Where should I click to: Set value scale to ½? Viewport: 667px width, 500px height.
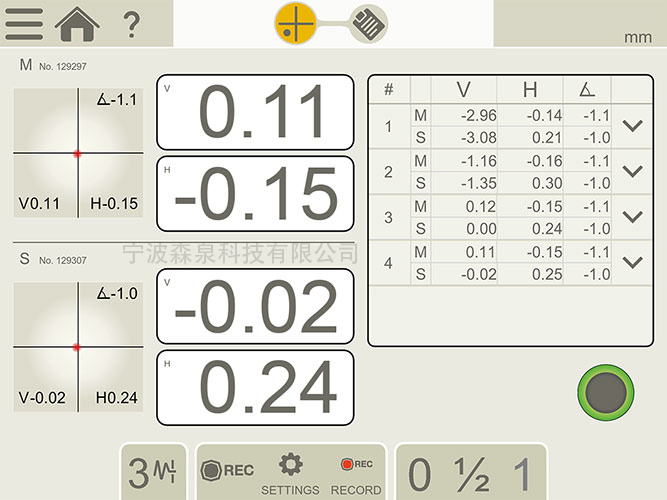(471, 473)
